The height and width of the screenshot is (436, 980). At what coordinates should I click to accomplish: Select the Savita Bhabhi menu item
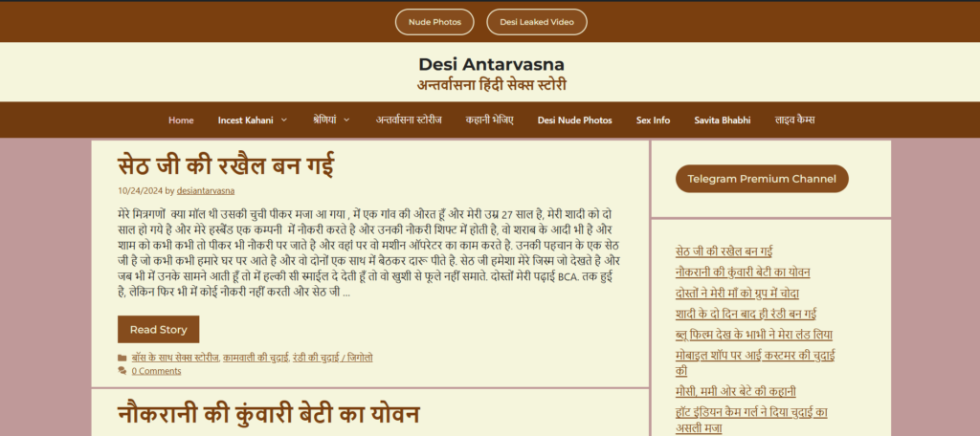722,120
